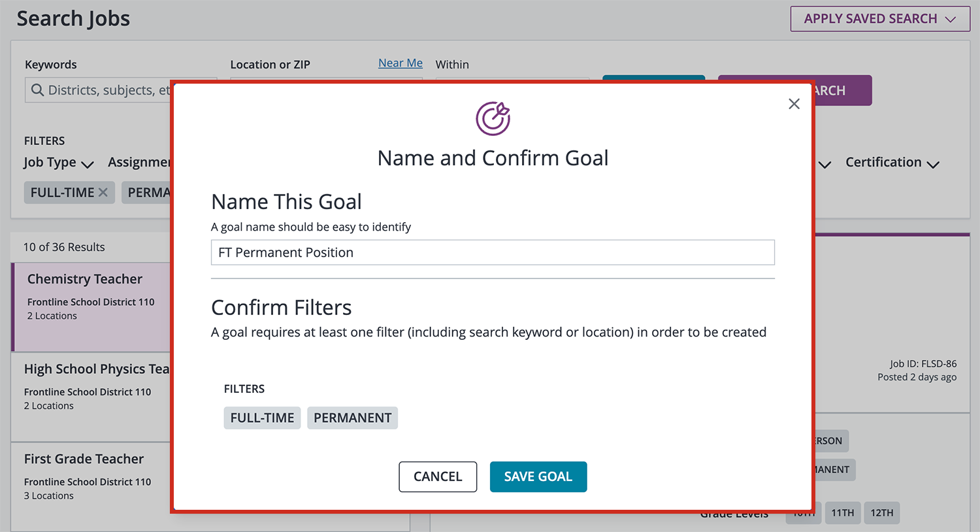Click the Cancel button
The height and width of the screenshot is (532, 980).
pyautogui.click(x=438, y=476)
